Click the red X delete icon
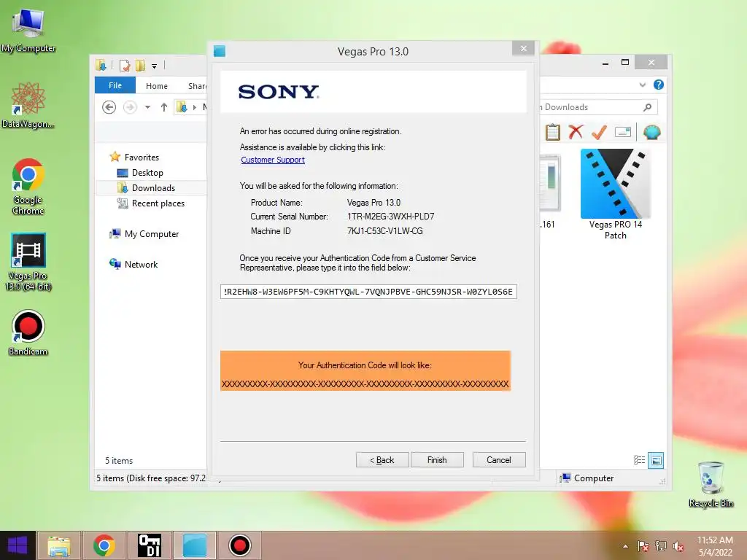 coord(576,132)
